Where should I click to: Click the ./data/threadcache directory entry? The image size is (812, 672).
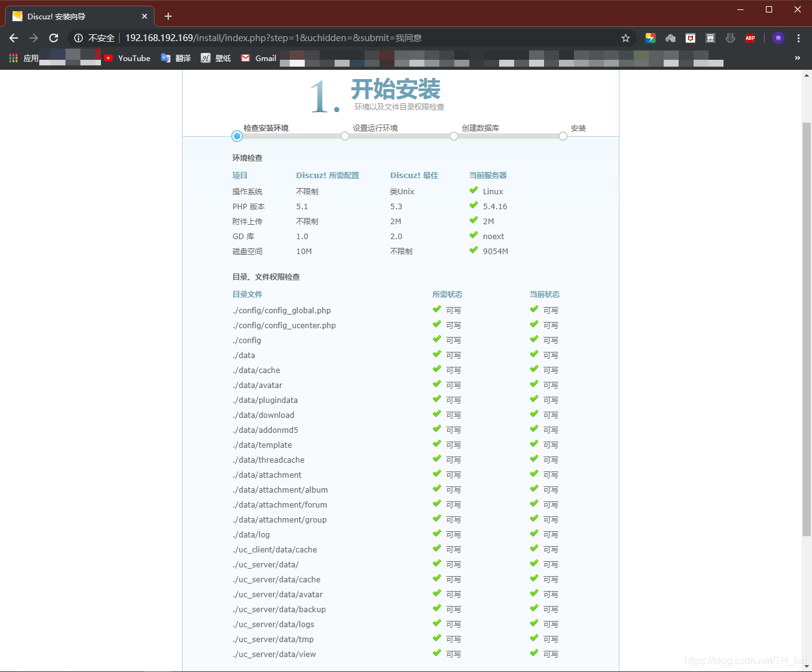click(269, 460)
